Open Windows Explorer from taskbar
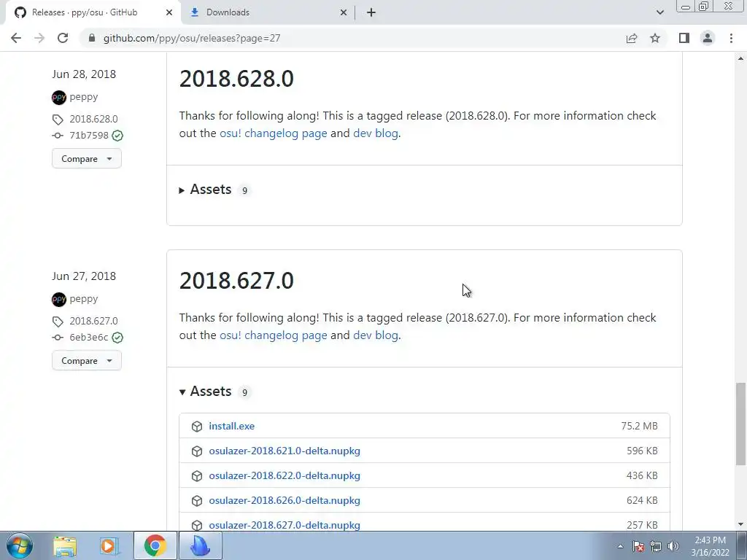 [x=65, y=545]
